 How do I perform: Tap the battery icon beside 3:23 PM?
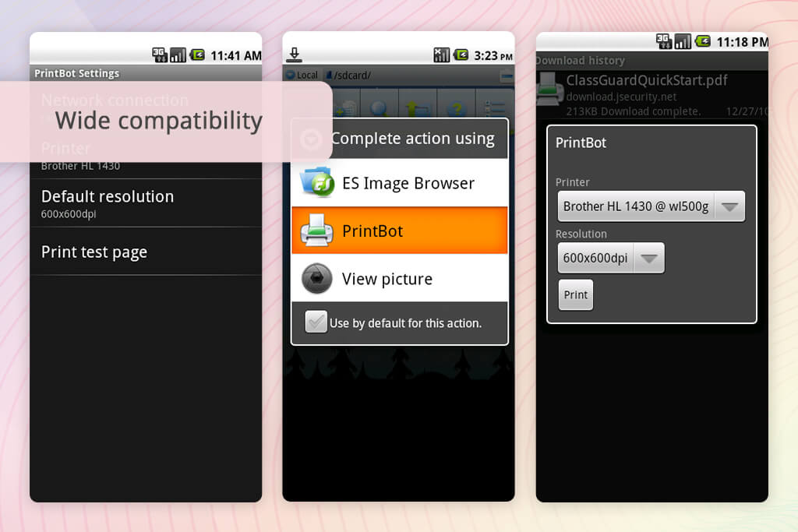tap(461, 55)
